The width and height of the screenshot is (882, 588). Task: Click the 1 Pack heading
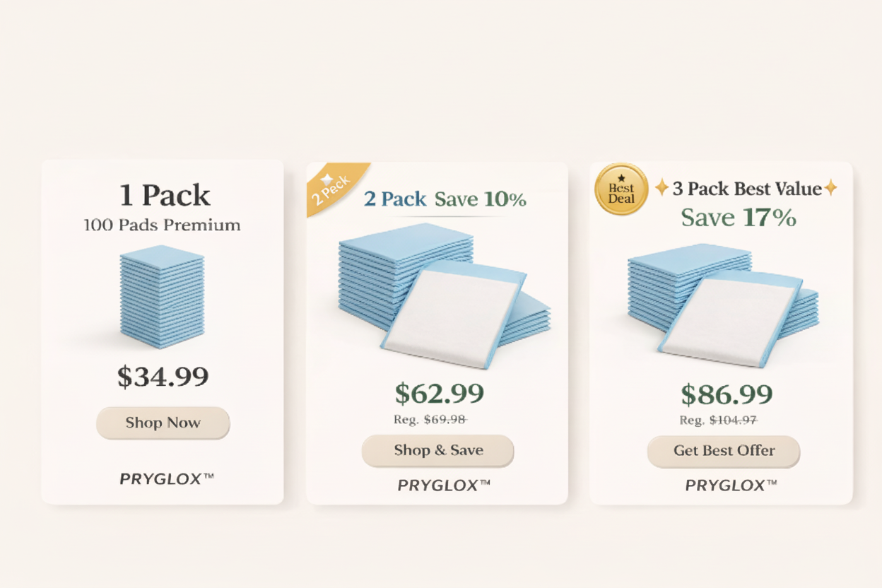tap(165, 195)
